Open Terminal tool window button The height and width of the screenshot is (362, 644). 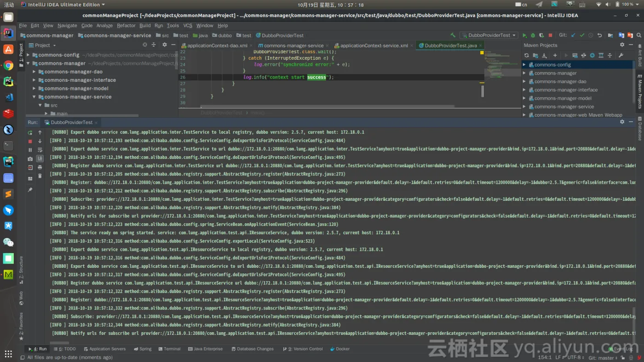click(x=169, y=349)
